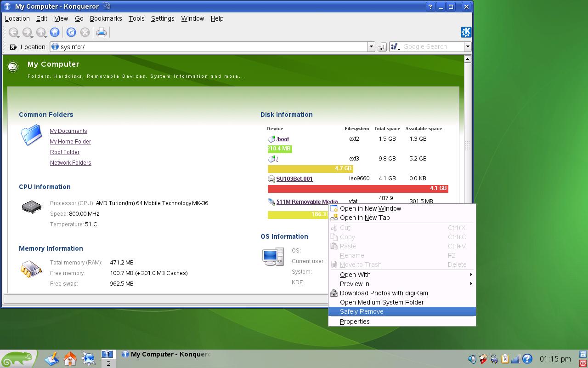Select Safely Remove in context menu

click(x=402, y=311)
